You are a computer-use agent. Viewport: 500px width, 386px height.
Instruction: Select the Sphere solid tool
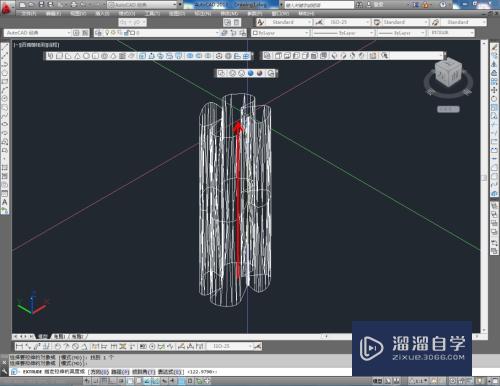[x=86, y=56]
